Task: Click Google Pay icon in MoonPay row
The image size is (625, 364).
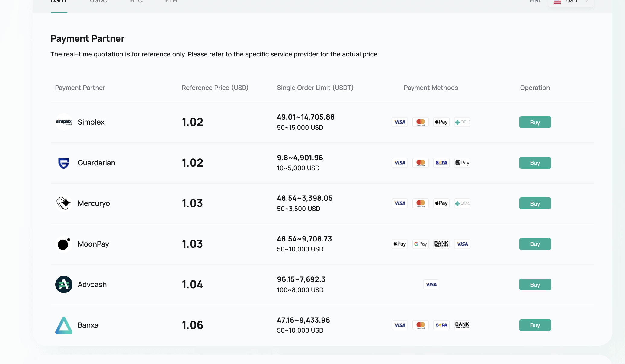Action: tap(420, 244)
